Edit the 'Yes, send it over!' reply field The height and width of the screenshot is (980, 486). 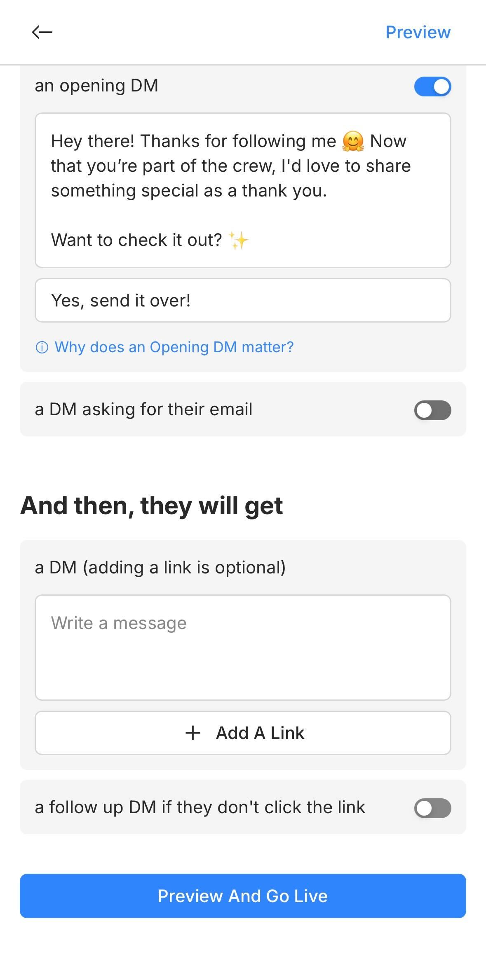[x=243, y=300]
